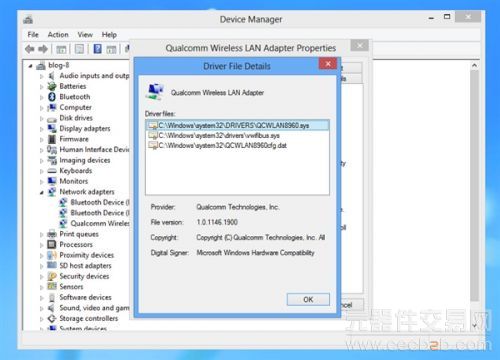Click the Bluetooth category icon
Screen dimensions: 500x360
point(52,97)
